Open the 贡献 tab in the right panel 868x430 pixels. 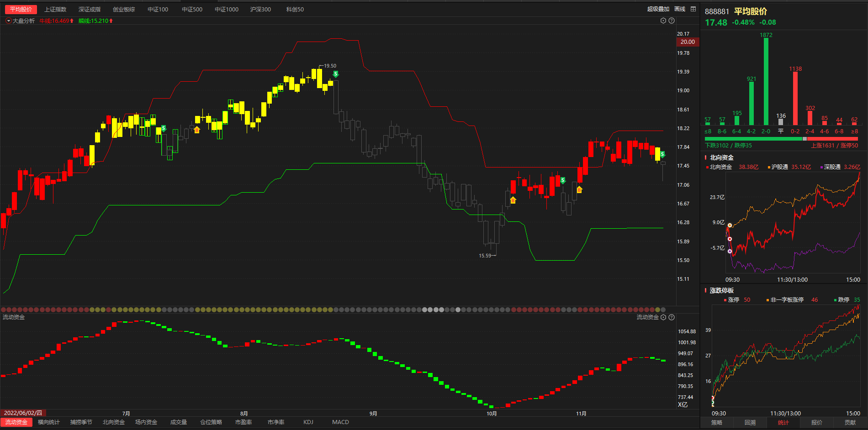point(850,423)
